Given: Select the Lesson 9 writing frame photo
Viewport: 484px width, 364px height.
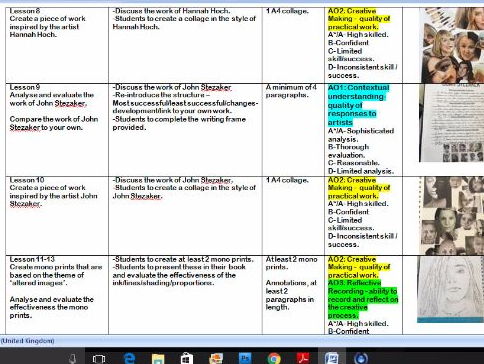Looking at the screenshot, I should 452,123.
